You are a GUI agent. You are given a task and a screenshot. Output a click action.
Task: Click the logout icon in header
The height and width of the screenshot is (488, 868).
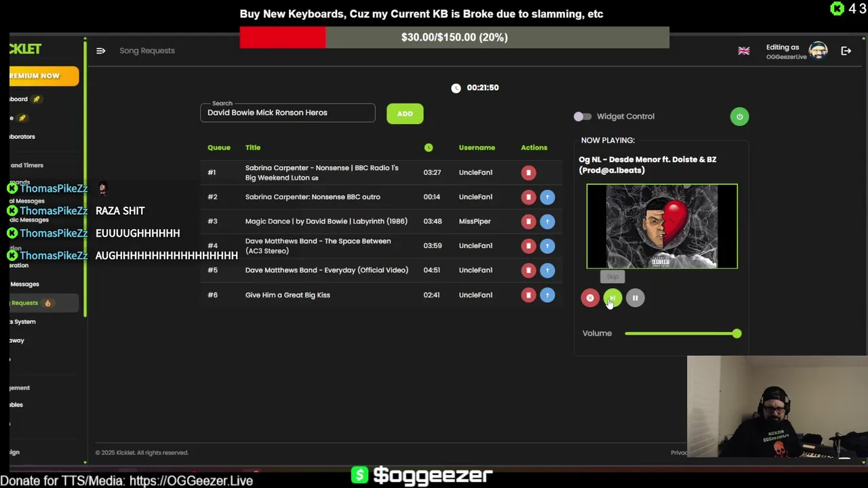click(x=846, y=51)
